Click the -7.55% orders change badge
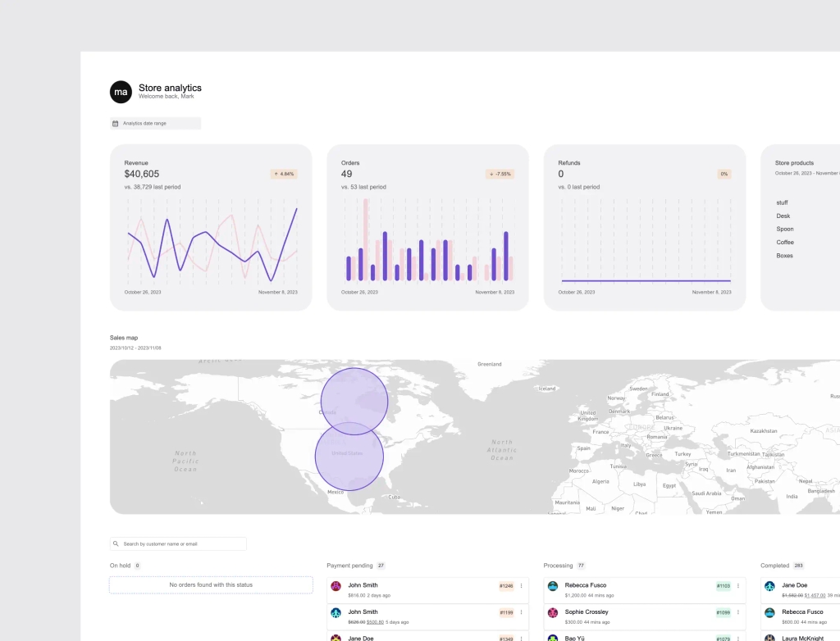Viewport: 840px width, 641px height. 500,174
